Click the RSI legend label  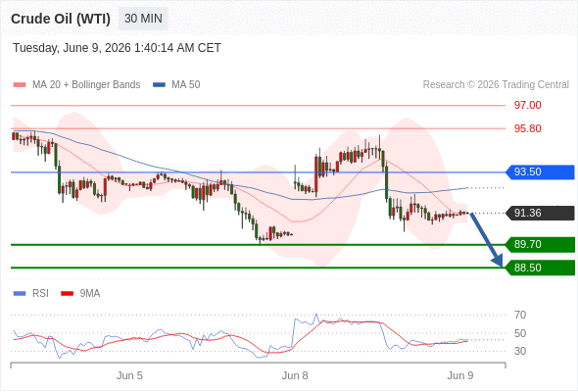pos(40,294)
